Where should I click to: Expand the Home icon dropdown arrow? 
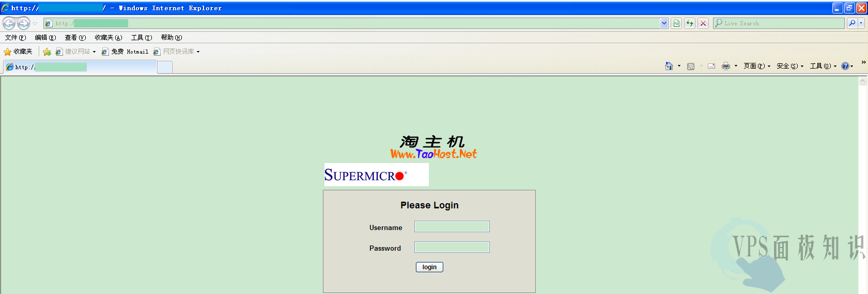click(x=679, y=66)
